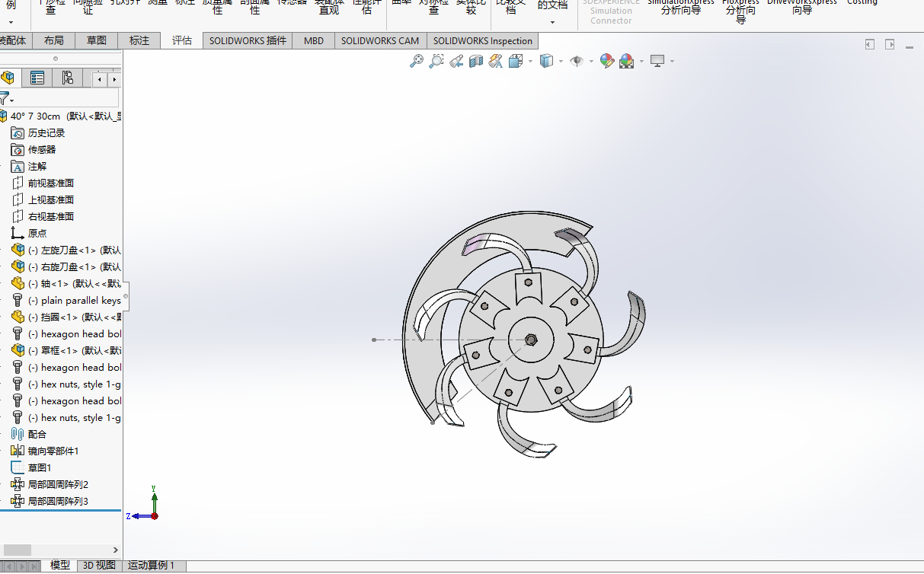Viewport: 924px width, 574px height.
Task: Select the 历史记录 folder
Action: coord(38,133)
